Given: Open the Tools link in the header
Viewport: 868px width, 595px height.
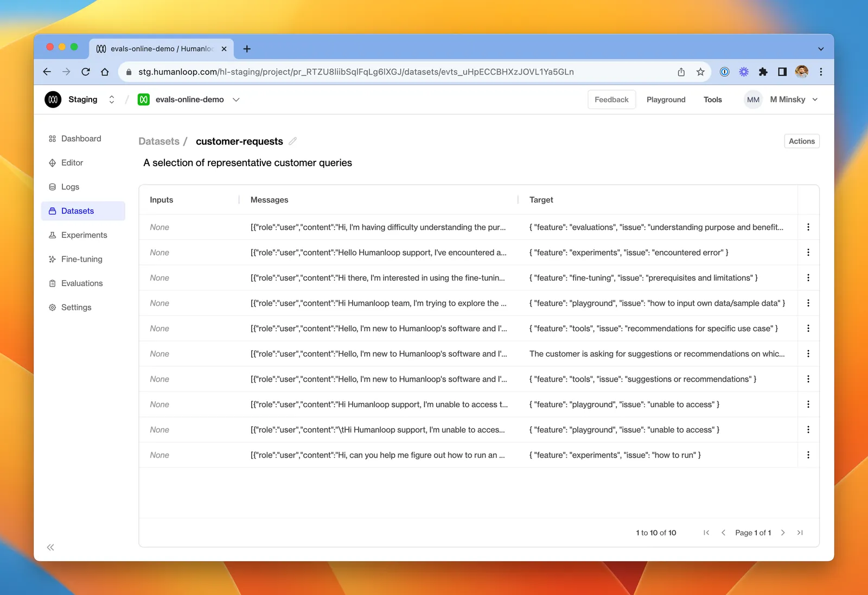Looking at the screenshot, I should (712, 99).
